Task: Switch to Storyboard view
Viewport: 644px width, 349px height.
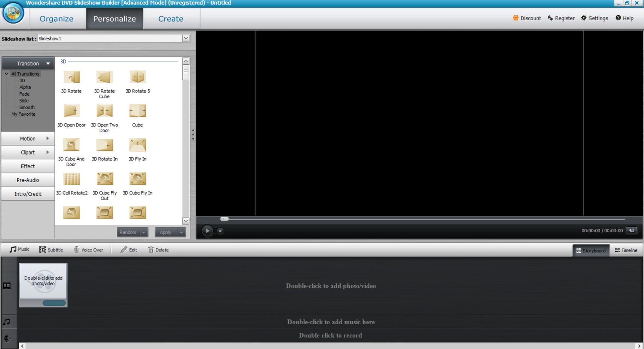Action: [x=591, y=250]
